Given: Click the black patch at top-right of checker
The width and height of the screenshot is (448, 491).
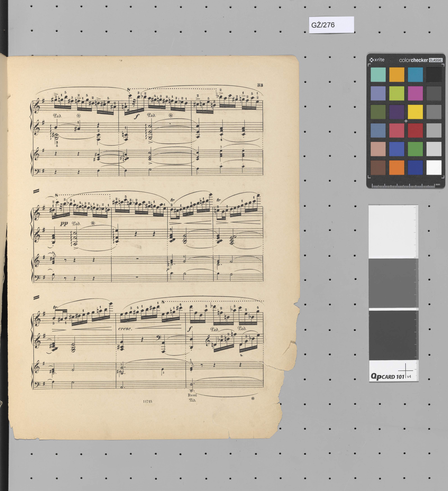Looking at the screenshot, I should pos(434,74).
